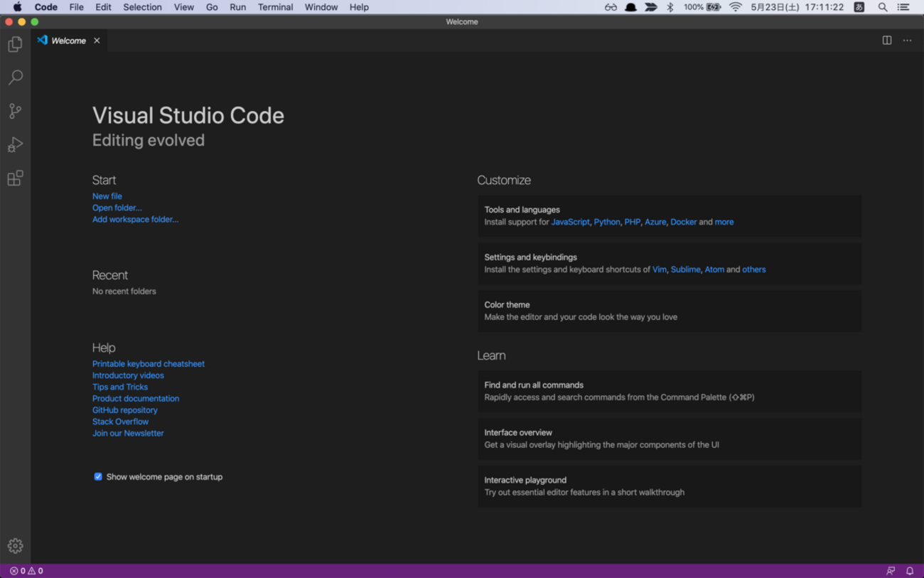
Task: Close the Welcome tab
Action: [97, 41]
